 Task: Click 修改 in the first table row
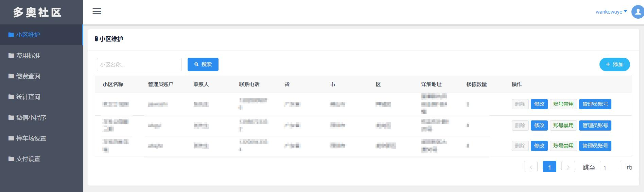point(539,104)
